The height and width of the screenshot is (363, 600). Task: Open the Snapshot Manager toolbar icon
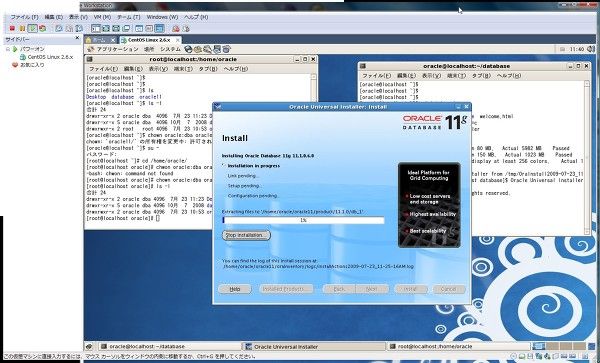79,28
